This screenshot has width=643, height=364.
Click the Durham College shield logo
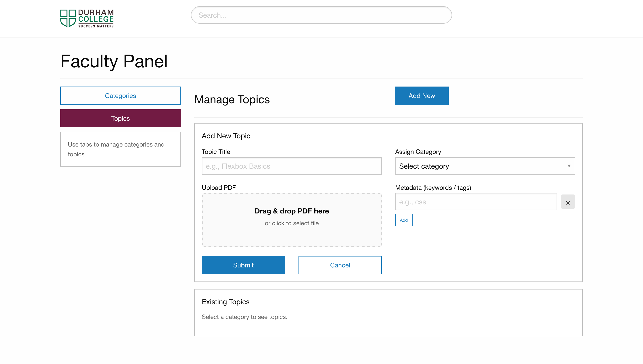68,18
